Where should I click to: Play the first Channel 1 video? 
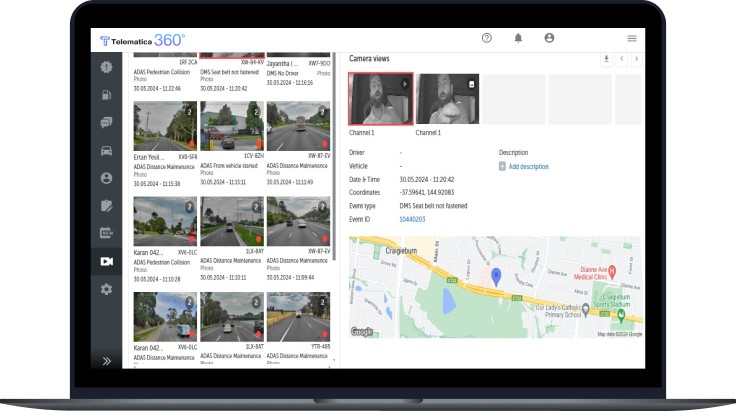(x=405, y=84)
